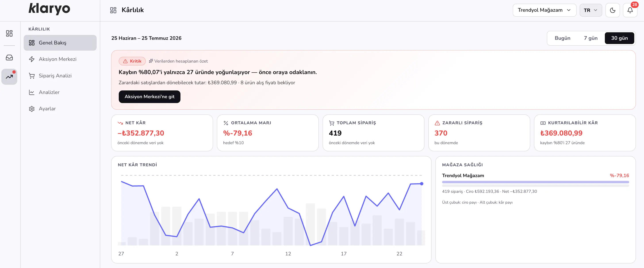Image resolution: width=644 pixels, height=268 pixels.
Task: Click the sparkle icon before Verilerden hesaplanan özet
Action: [x=151, y=61]
